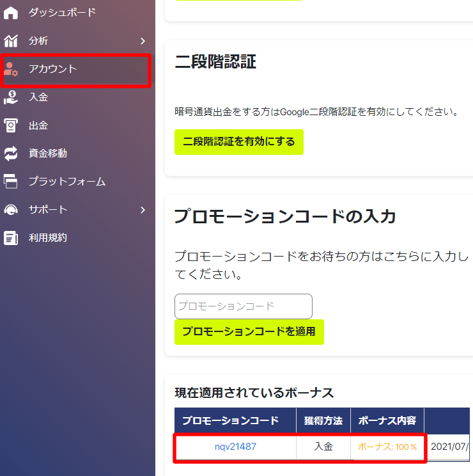The height and width of the screenshot is (476, 473).
Task: Click the 二段階認証 heading
Action: coord(215,62)
